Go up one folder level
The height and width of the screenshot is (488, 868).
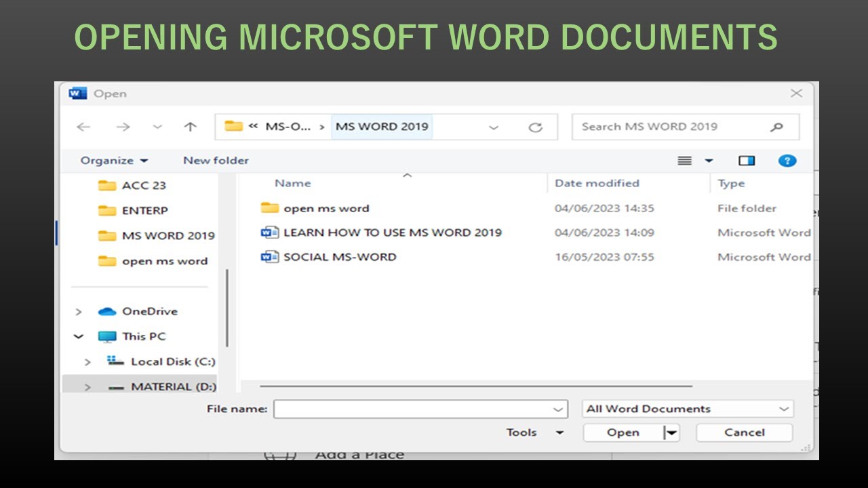191,127
